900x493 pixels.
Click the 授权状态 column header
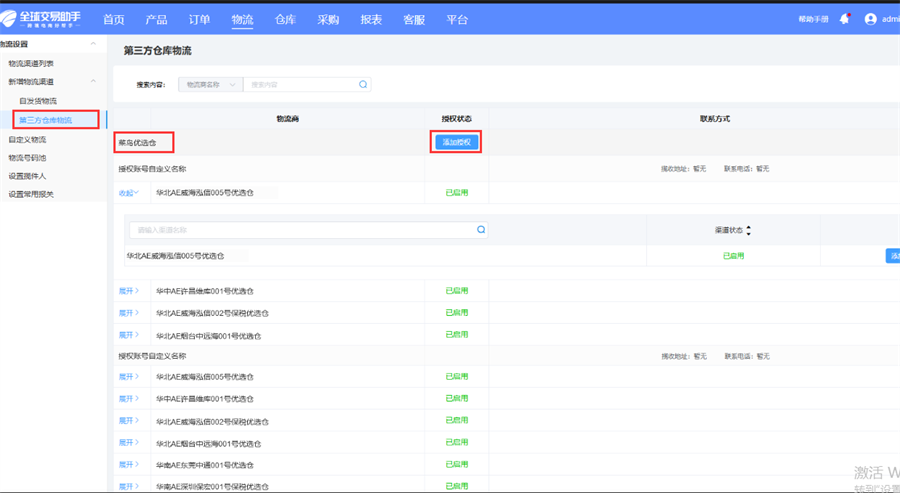tap(456, 119)
